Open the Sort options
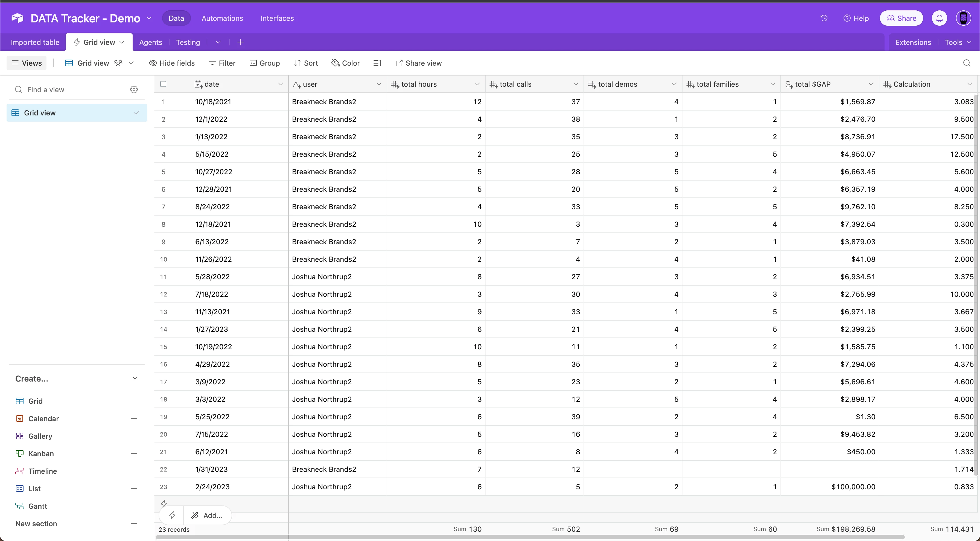 (x=306, y=63)
